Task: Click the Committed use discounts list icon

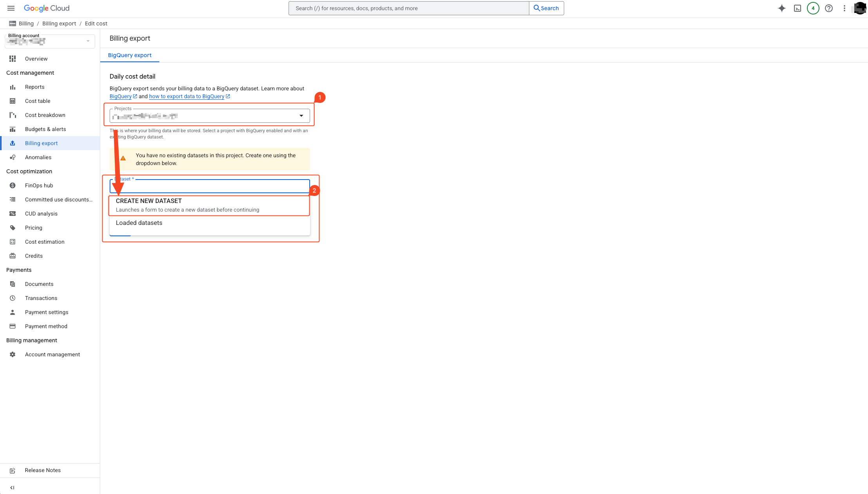Action: (x=13, y=199)
